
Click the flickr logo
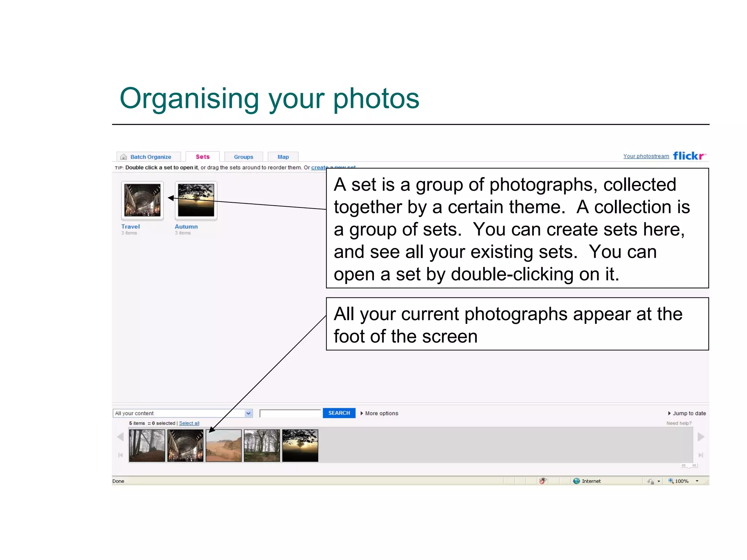click(689, 156)
